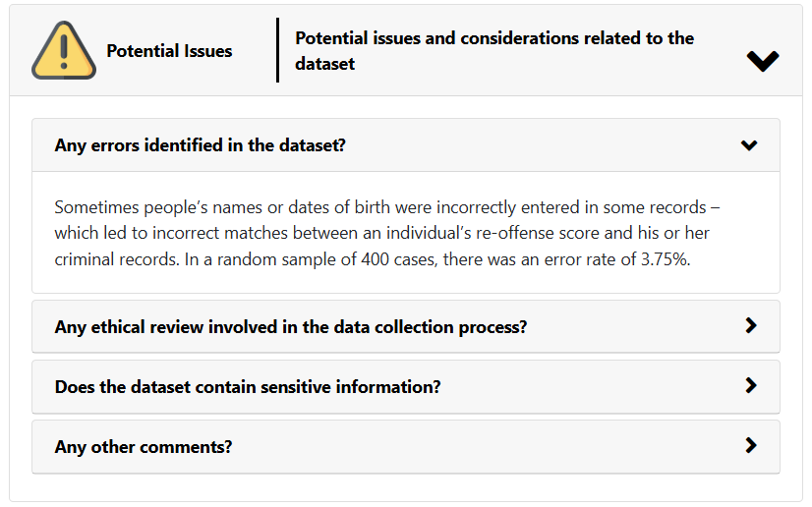Click the vertical divider beside Potential Issues
The image size is (812, 507).
point(277,50)
